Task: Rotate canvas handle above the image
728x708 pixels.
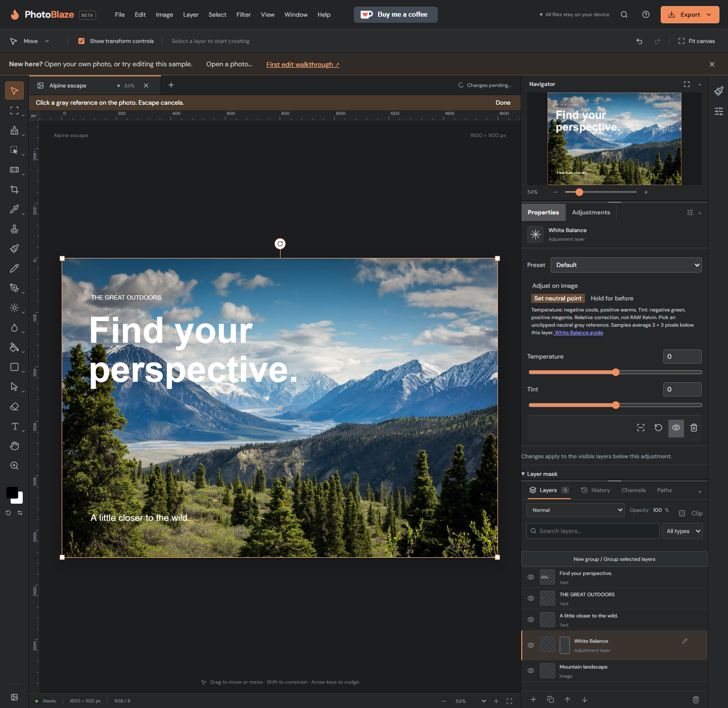Action: [280, 244]
